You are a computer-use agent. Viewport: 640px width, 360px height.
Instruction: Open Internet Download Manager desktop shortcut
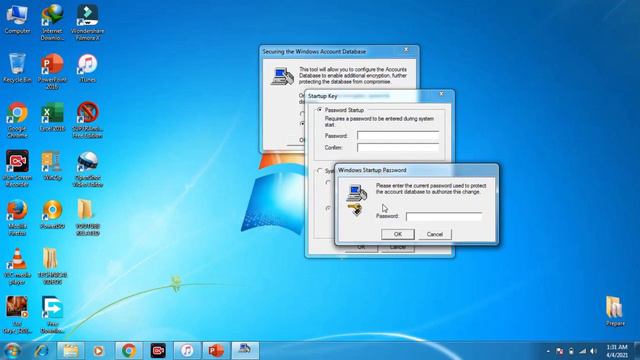click(x=52, y=22)
